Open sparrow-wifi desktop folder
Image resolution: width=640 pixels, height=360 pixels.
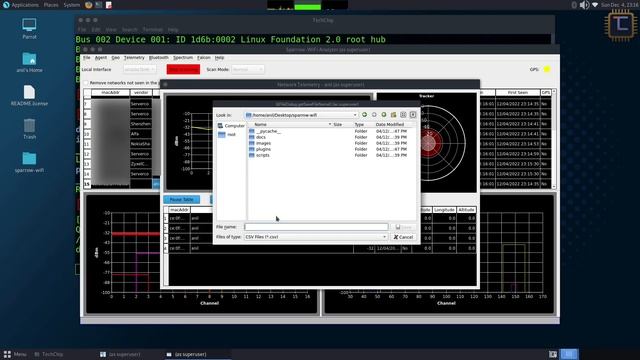coord(29,162)
